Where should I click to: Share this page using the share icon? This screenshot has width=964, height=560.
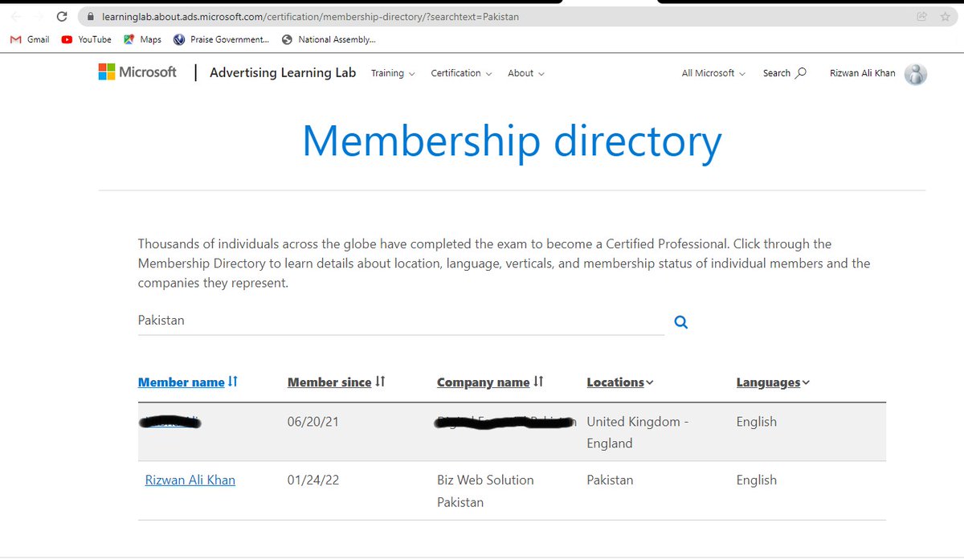921,16
